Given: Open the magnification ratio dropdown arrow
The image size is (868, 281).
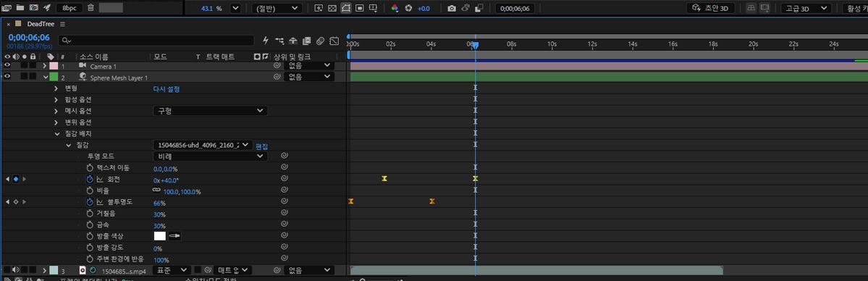Looking at the screenshot, I should pos(235,8).
